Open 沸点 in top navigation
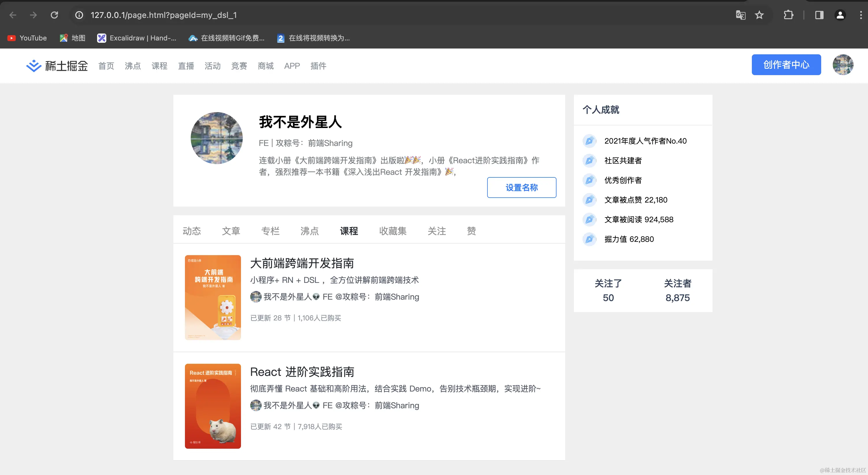This screenshot has width=868, height=475. (133, 66)
